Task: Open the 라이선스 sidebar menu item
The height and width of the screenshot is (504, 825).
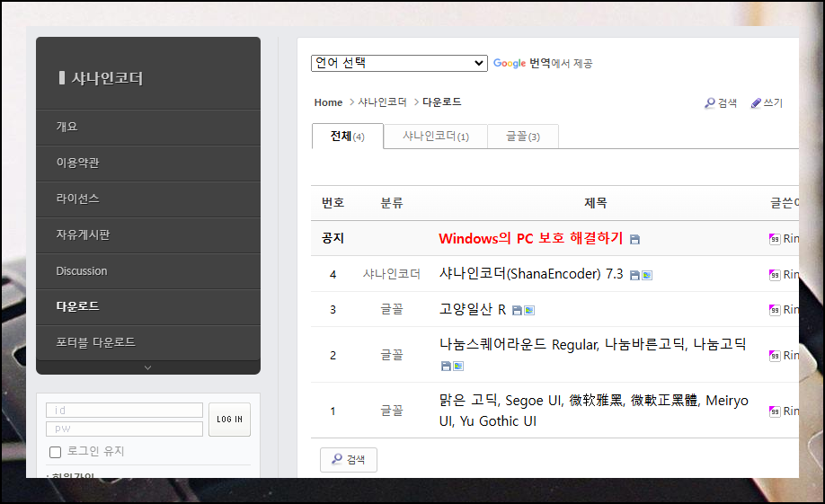Action: [148, 199]
